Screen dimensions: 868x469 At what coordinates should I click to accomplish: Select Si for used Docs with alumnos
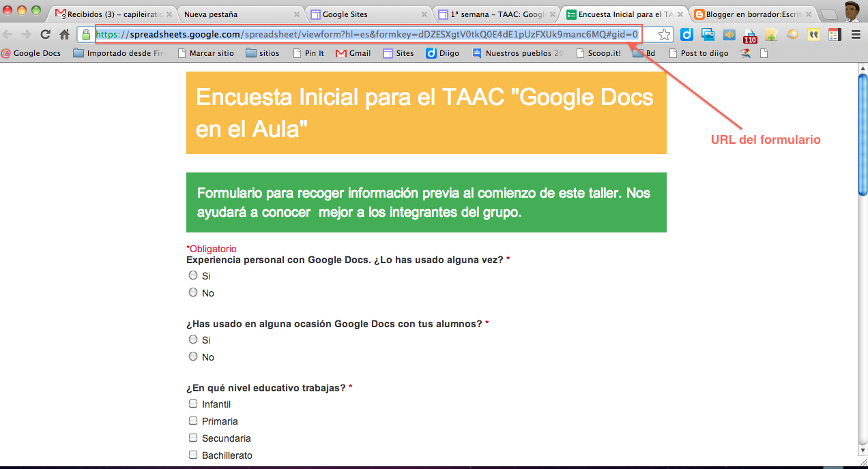193,339
